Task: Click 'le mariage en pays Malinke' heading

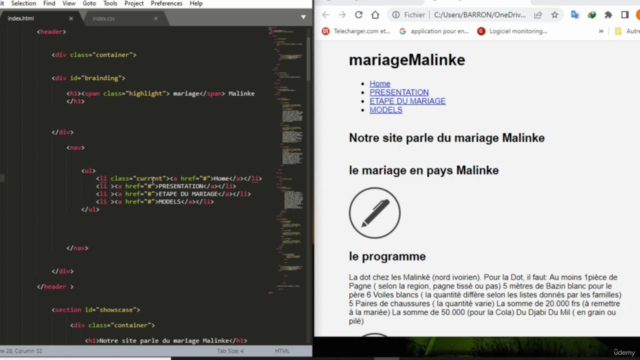Action: click(x=424, y=170)
